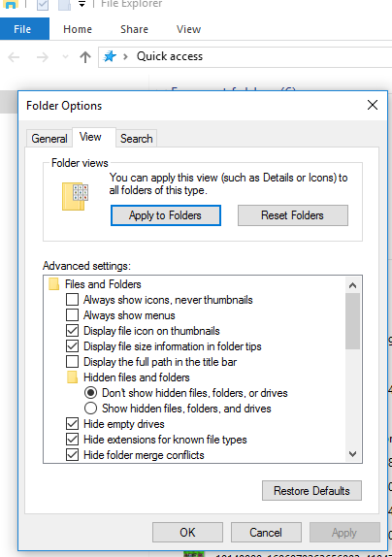Open the recent locations dropdown chevron
The height and width of the screenshot is (557, 392).
coord(65,57)
